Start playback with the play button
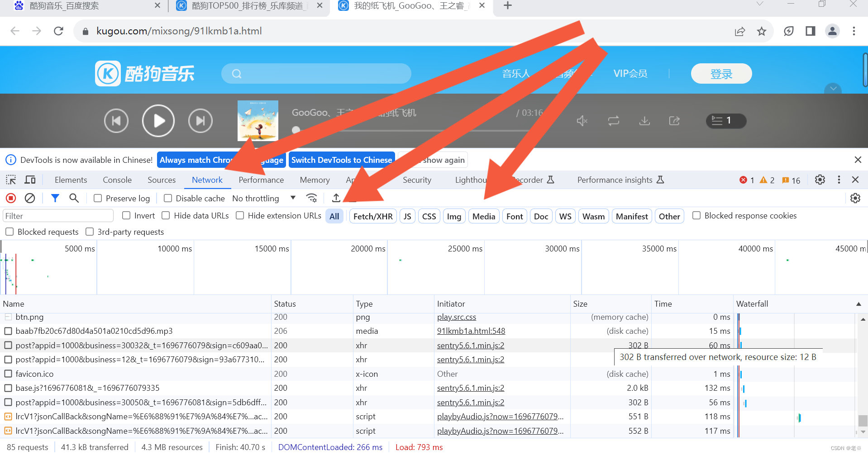This screenshot has height=455, width=868. pos(158,121)
